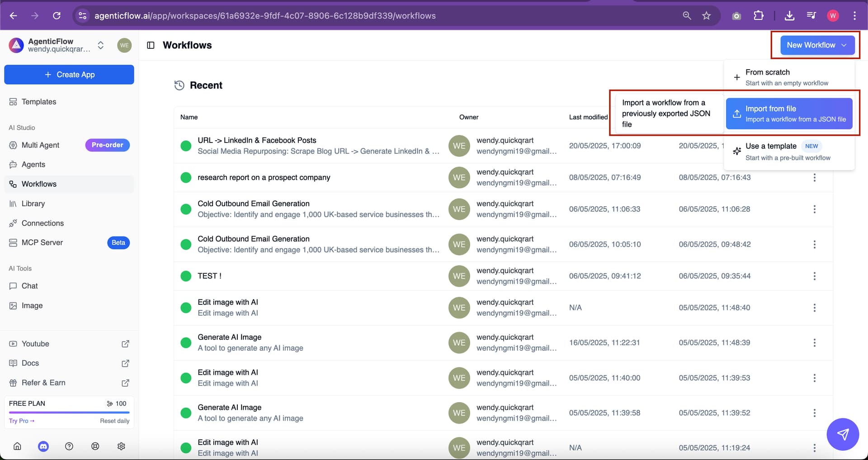Choose From scratch option
The image size is (868, 460).
click(x=789, y=77)
